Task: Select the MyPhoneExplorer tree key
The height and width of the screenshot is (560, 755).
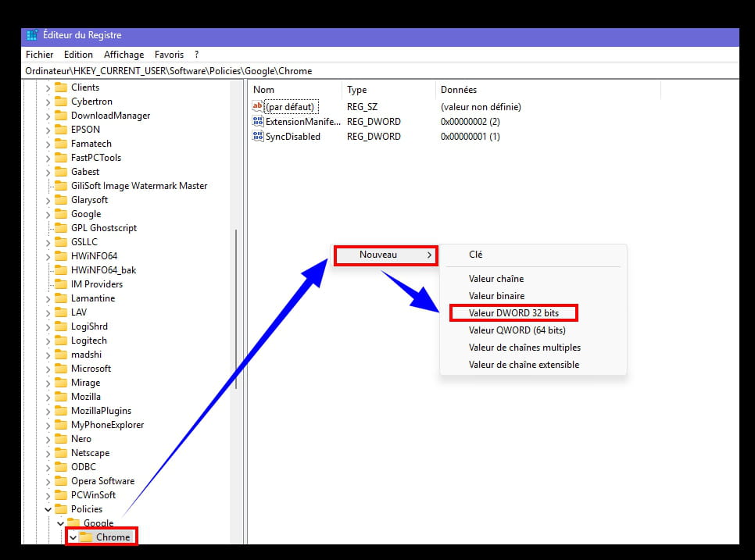Action: pos(107,425)
